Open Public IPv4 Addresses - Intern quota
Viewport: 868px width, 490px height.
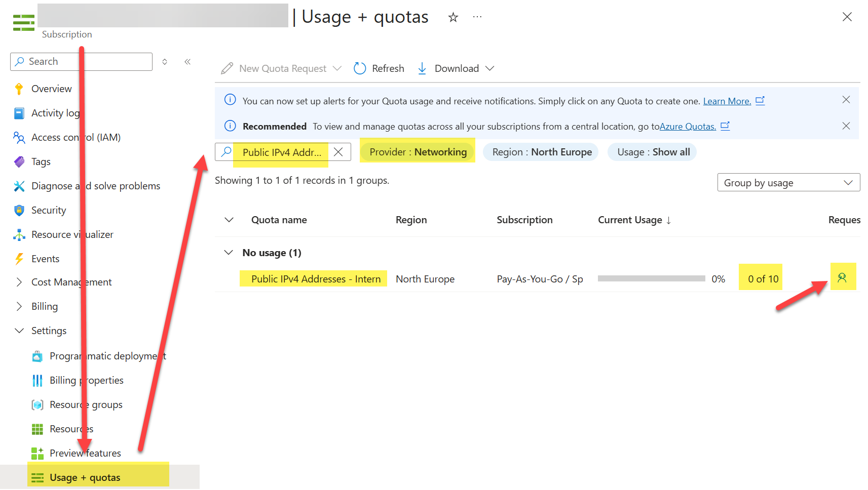[x=316, y=279]
